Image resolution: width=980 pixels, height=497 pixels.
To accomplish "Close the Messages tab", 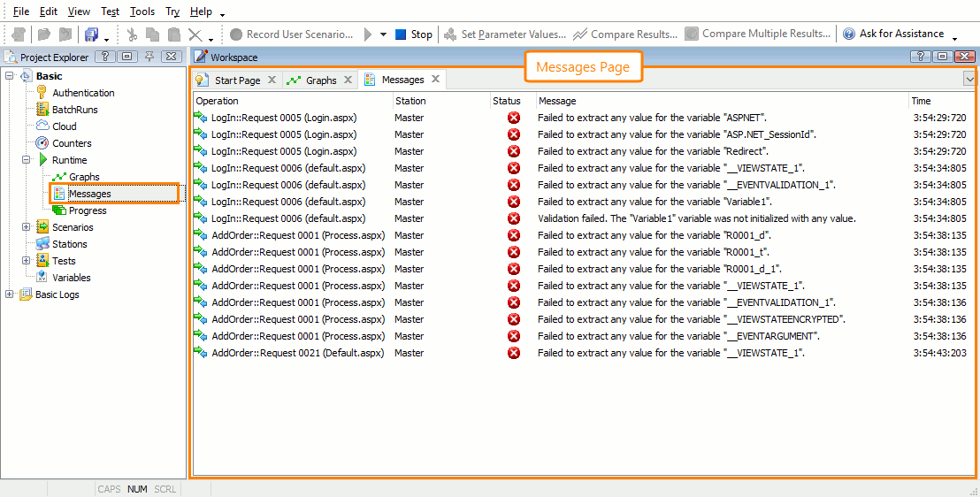I will click(x=436, y=80).
